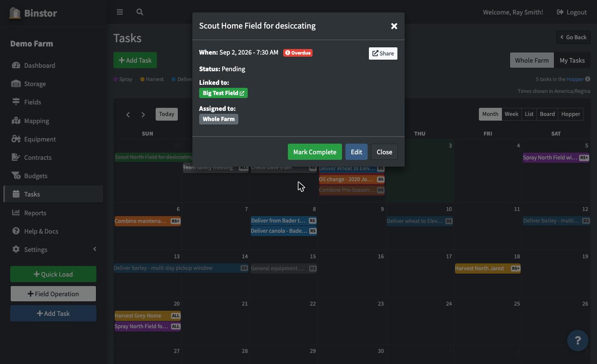The height and width of the screenshot is (364, 597).
Task: Click the Binstor logo
Action: click(33, 13)
